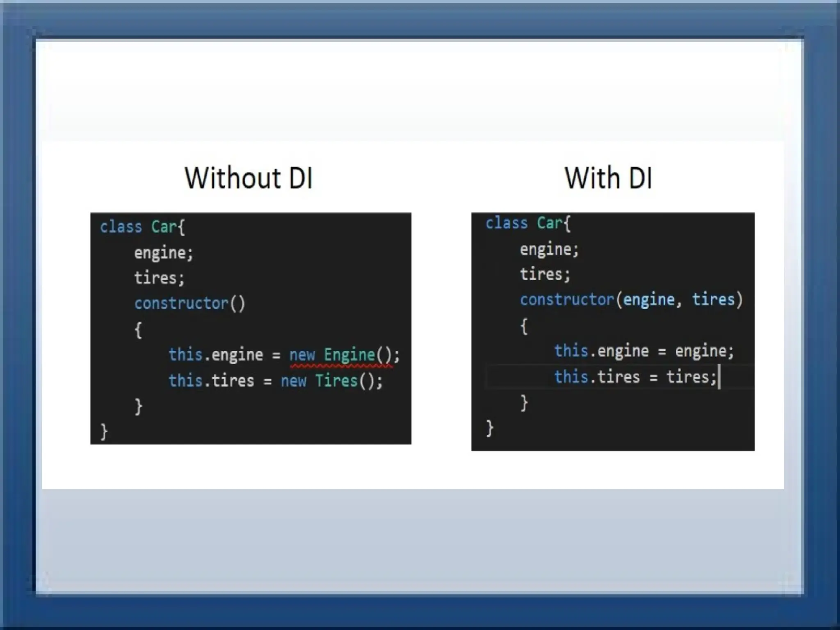This screenshot has width=840, height=630.
Task: Click 'engine;' field in the left code block
Action: coord(164,253)
